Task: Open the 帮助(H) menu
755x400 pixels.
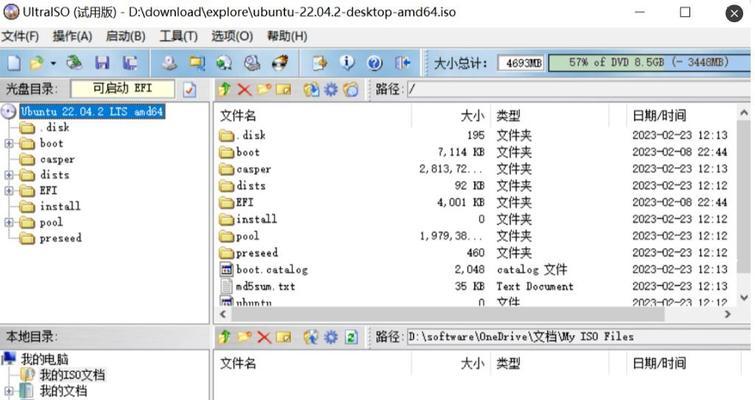Action: [287, 36]
